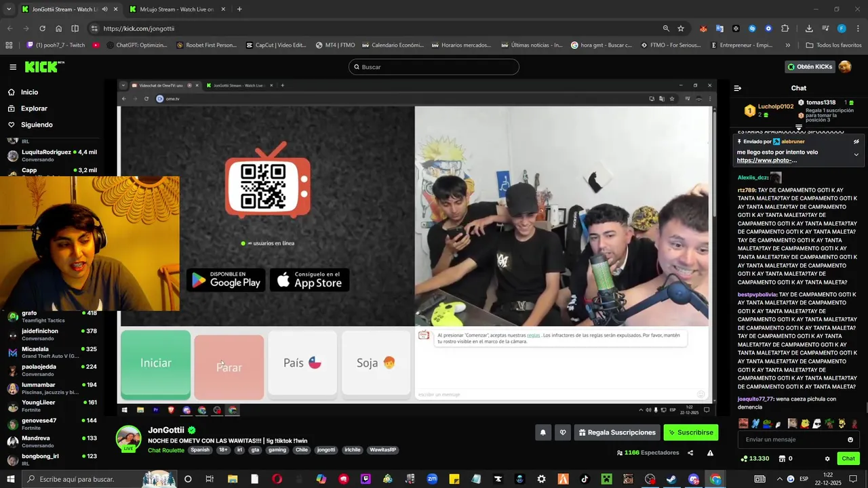Mute the JonGottii tab audio

[104, 9]
